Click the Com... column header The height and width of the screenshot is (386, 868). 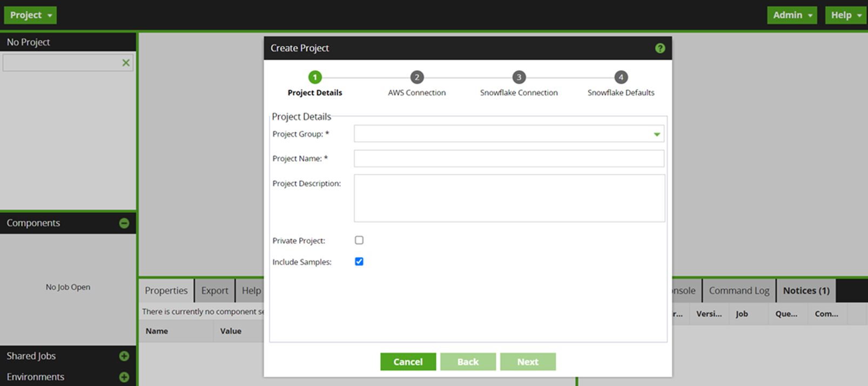pos(826,314)
